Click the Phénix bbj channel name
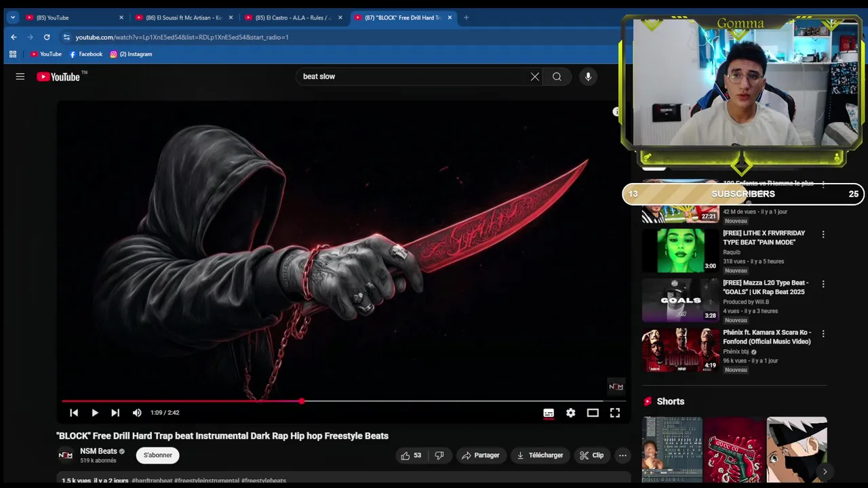This screenshot has height=488, width=868. pos(736,352)
